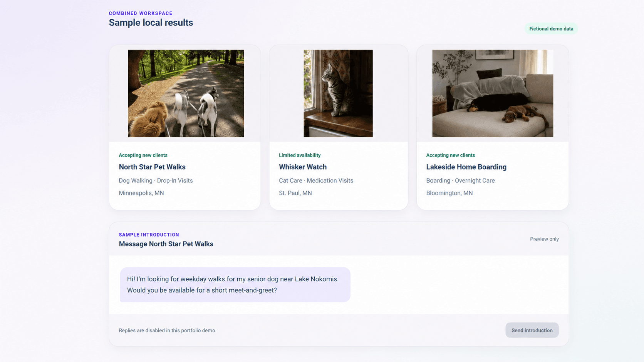Screen dimensions: 644x362
Task: Click the Send introduction button
Action: tap(532, 330)
